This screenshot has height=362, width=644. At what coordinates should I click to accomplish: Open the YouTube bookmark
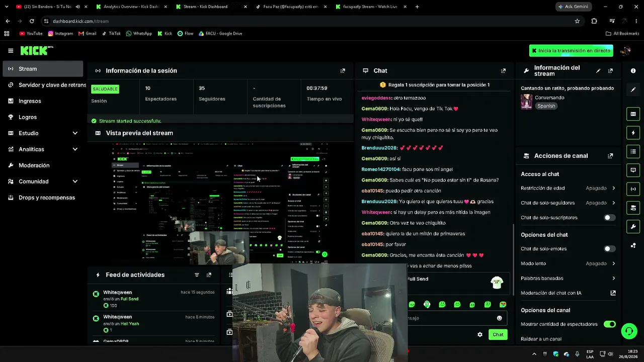click(x=31, y=34)
